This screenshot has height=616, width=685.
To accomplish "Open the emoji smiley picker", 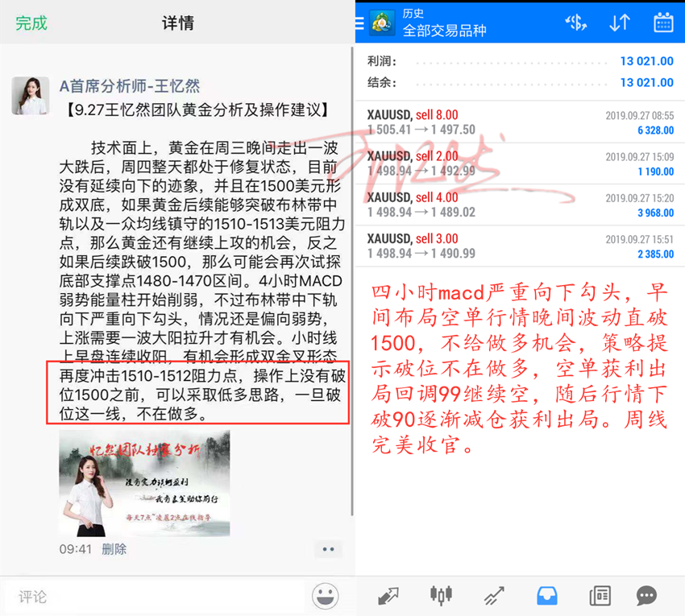I will (325, 596).
